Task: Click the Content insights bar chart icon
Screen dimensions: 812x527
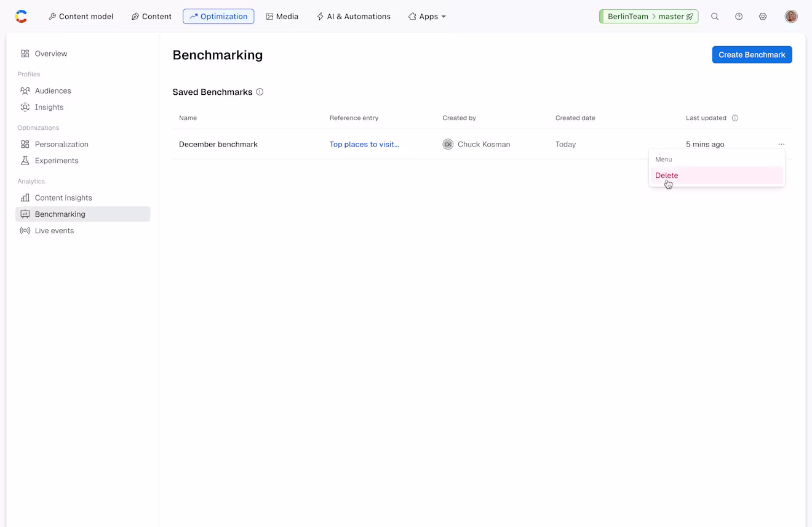Action: click(25, 198)
